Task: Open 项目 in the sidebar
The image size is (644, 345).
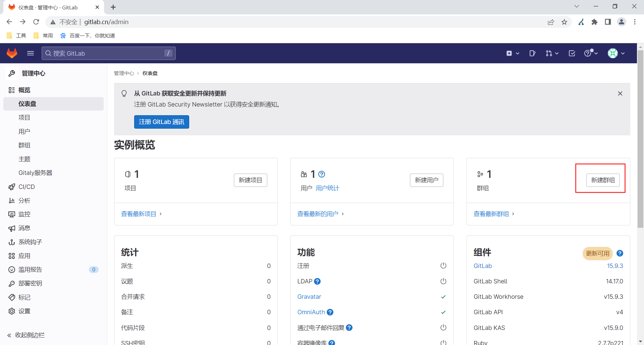Action: (x=54, y=118)
